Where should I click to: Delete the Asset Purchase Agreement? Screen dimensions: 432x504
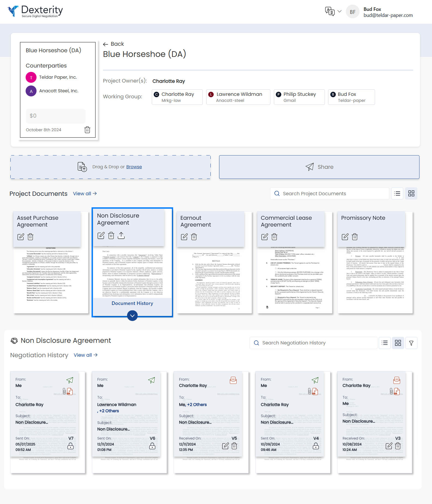[x=31, y=237]
